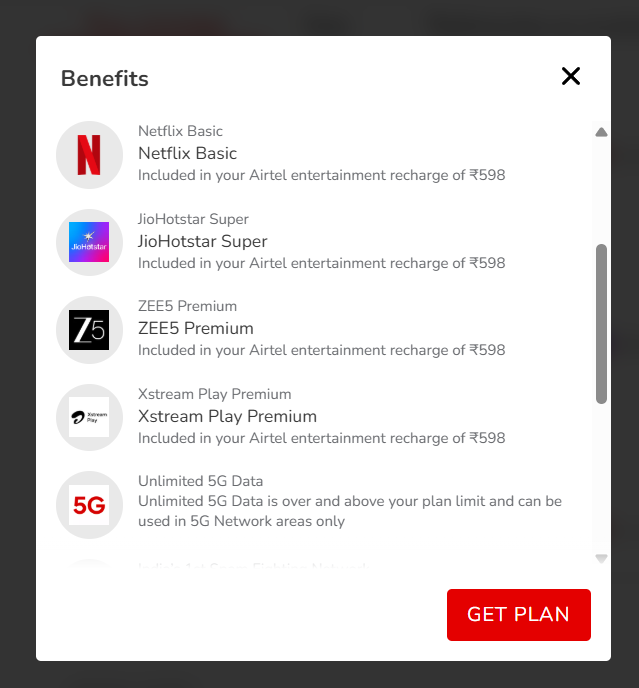
Task: Click the Xstream Play ₹598 recharge description
Action: (321, 438)
